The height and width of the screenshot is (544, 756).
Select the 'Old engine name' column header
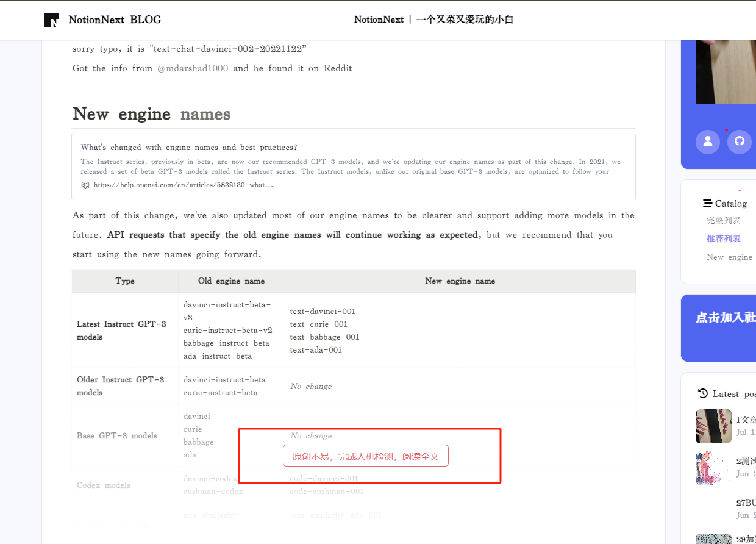[232, 281]
